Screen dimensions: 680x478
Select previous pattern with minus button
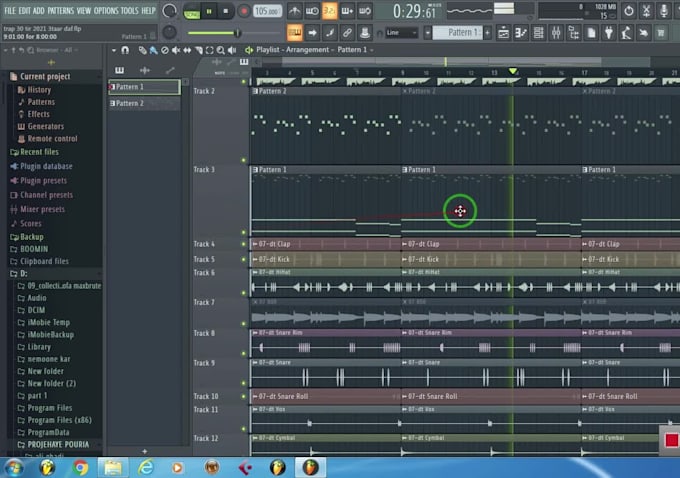[x=428, y=33]
